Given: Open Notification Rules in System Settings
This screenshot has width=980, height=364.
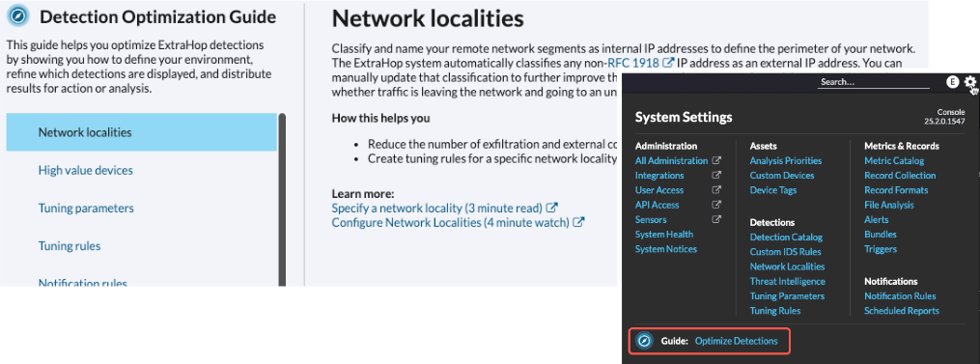Looking at the screenshot, I should pos(900,295).
